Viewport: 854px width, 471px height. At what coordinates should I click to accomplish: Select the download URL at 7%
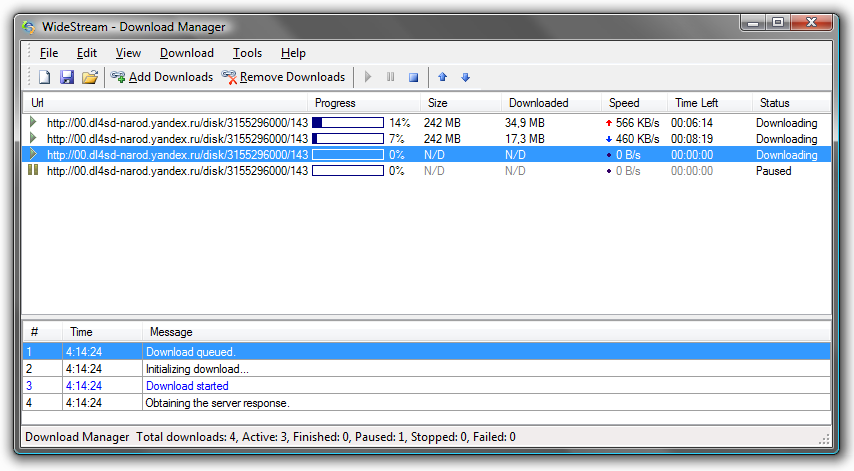[177, 139]
